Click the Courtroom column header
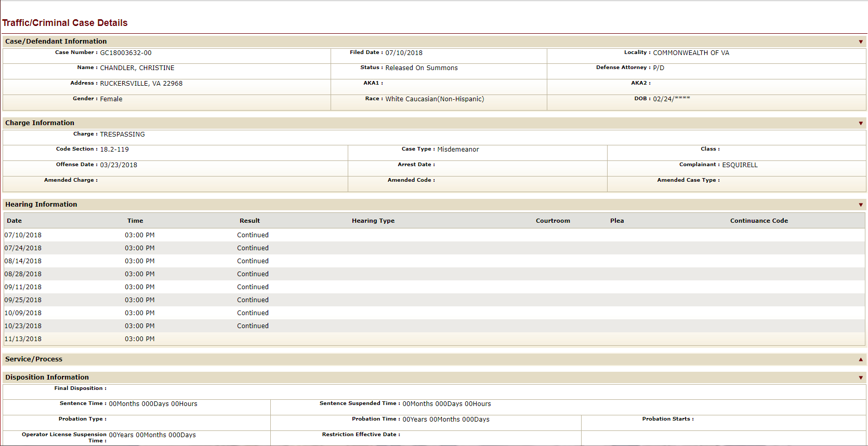This screenshot has height=446, width=868. (553, 221)
